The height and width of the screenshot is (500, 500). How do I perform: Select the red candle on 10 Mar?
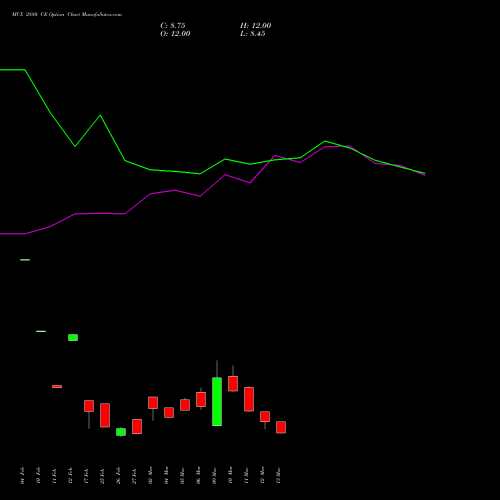pos(233,383)
